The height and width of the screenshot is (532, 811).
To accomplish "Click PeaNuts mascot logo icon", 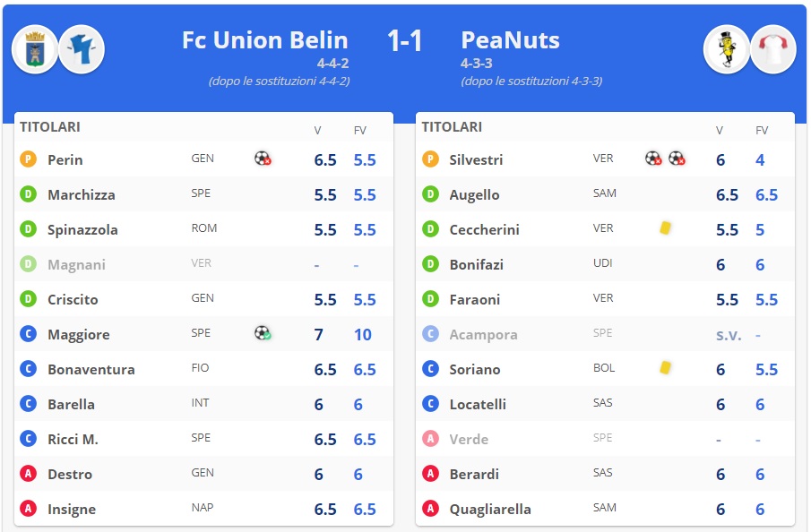I will coord(727,48).
